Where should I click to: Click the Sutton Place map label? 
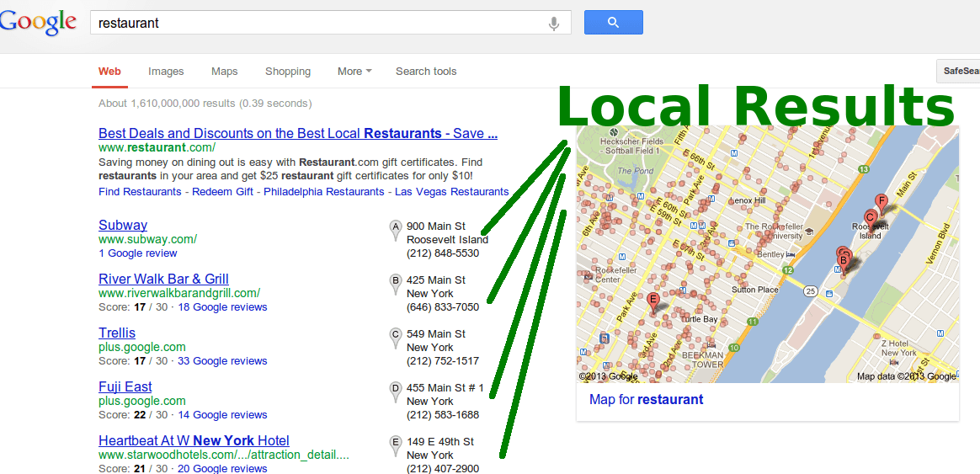click(x=755, y=290)
